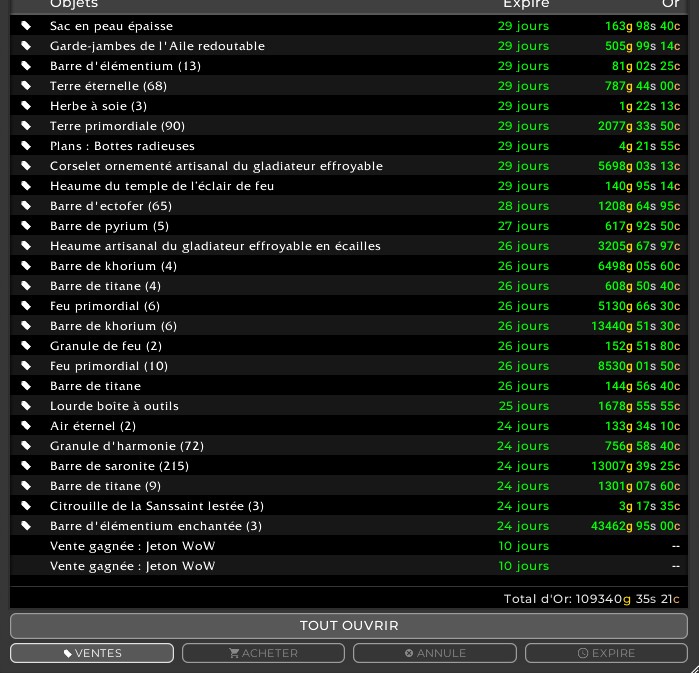This screenshot has height=673, width=699.
Task: Click the tag icon beside Herbe à soie (3)
Action: click(26, 106)
